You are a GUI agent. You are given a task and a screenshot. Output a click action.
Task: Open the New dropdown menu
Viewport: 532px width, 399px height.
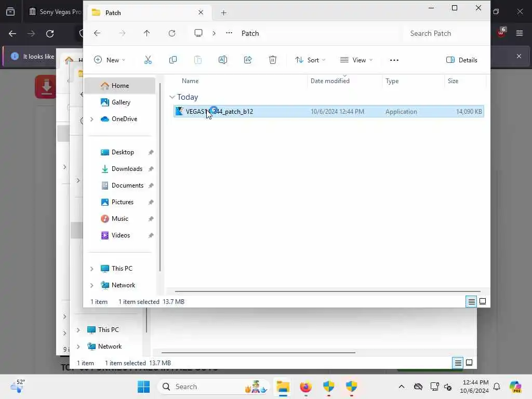110,60
